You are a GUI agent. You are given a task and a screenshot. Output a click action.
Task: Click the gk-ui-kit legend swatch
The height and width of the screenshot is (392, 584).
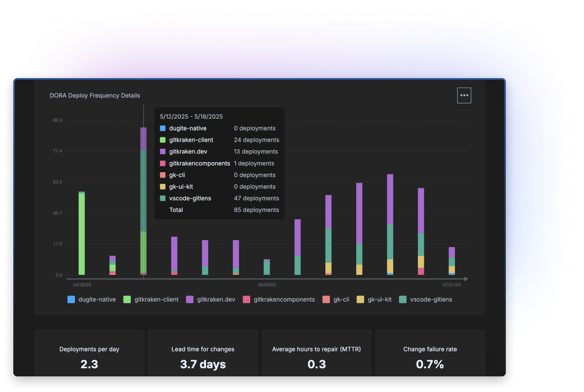(x=360, y=299)
